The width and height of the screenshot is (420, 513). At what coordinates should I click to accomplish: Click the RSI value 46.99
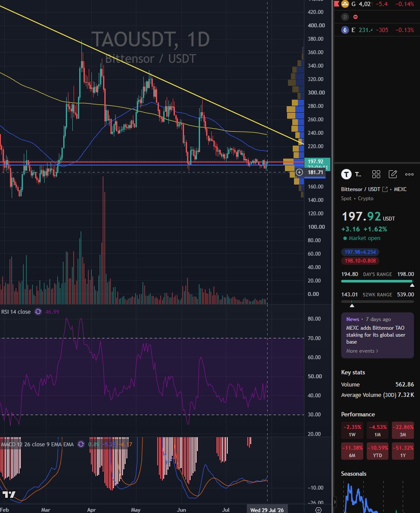[52, 312]
